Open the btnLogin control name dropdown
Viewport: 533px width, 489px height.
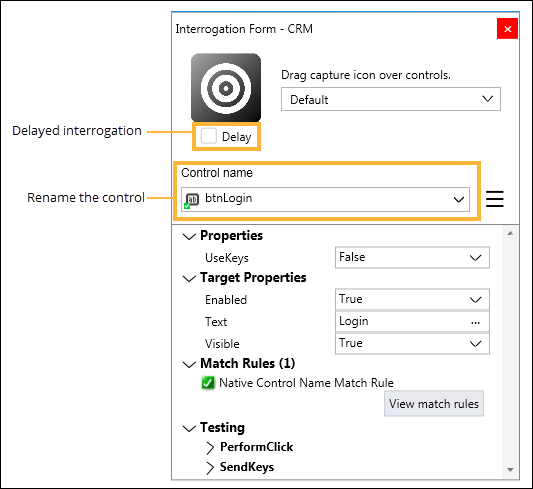point(325,199)
